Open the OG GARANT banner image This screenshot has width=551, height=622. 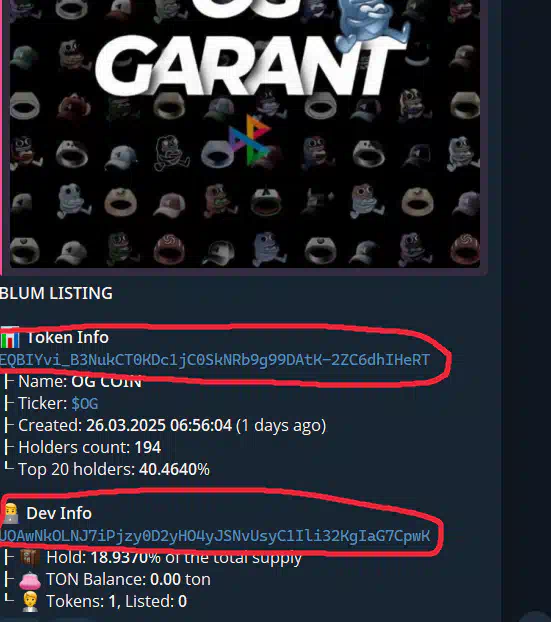[245, 134]
